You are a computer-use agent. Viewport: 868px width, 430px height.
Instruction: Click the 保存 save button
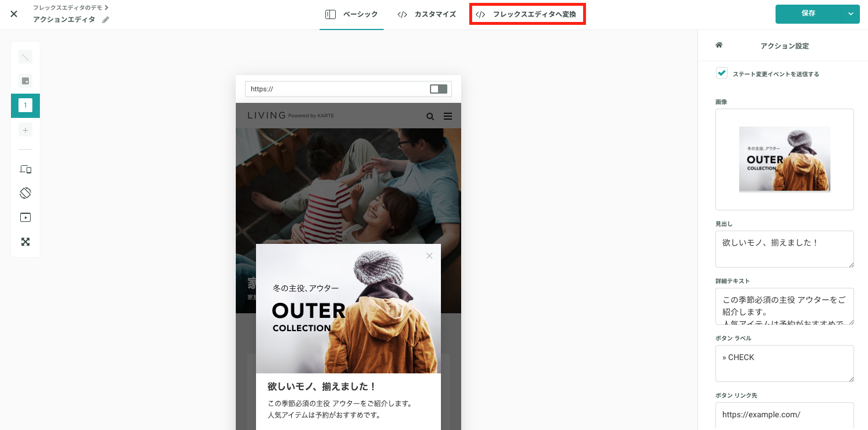[808, 14]
